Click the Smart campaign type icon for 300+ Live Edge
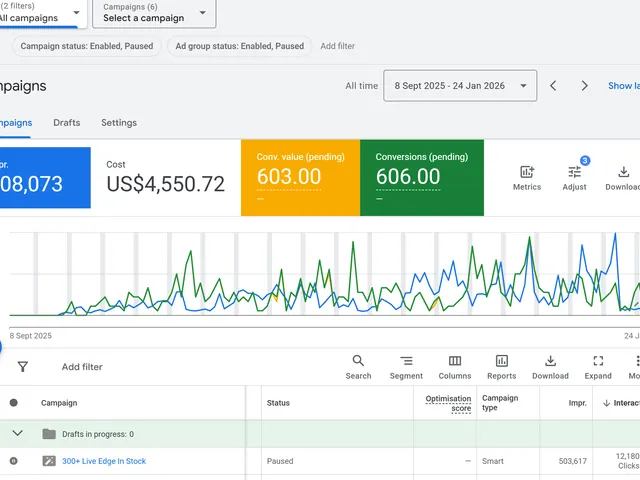Viewport: 640px width, 480px height. tap(49, 461)
